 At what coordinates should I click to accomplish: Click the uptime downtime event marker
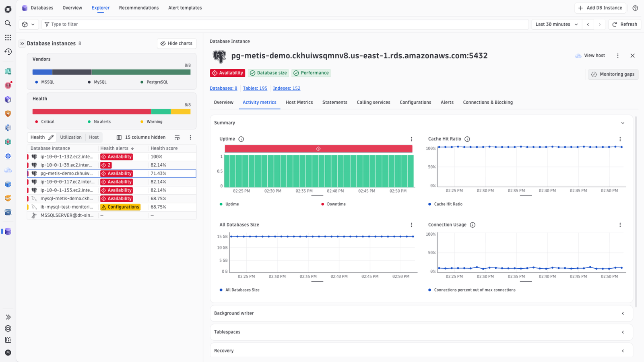pyautogui.click(x=318, y=149)
